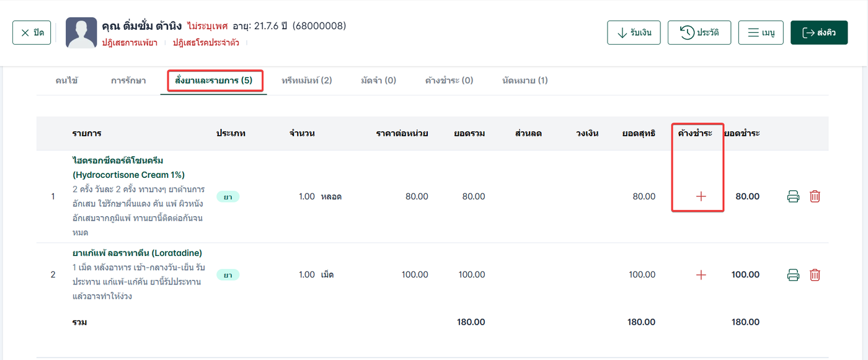The image size is (868, 360).
Task: Delete the Loratadine item row
Action: pos(815,274)
